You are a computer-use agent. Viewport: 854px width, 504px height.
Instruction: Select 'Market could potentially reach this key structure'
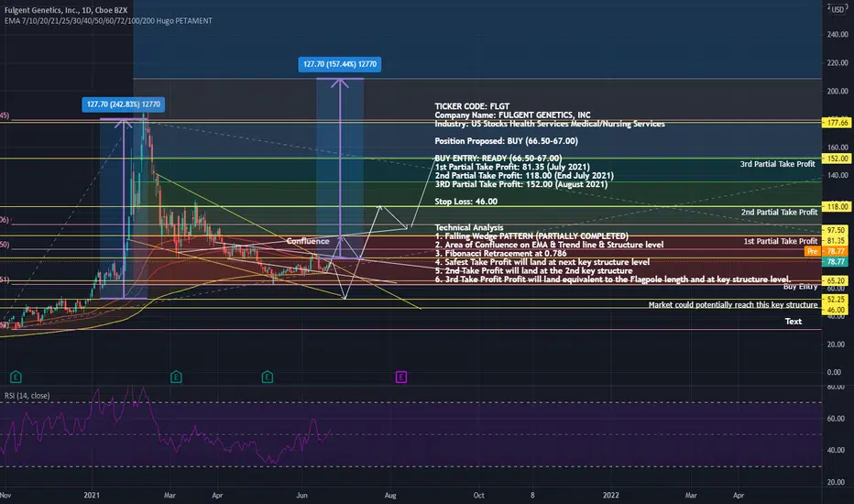(732, 304)
